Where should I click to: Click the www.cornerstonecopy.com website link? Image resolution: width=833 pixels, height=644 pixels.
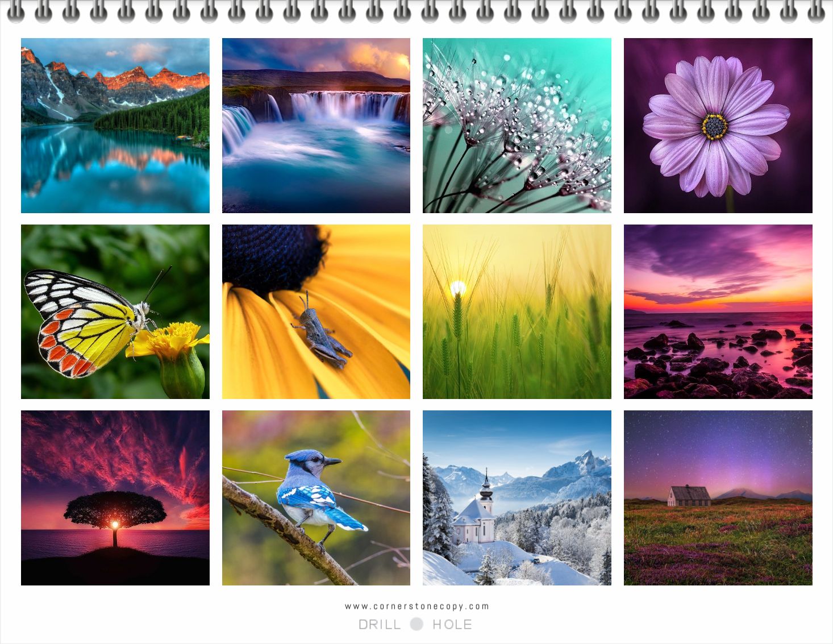pyautogui.click(x=416, y=606)
